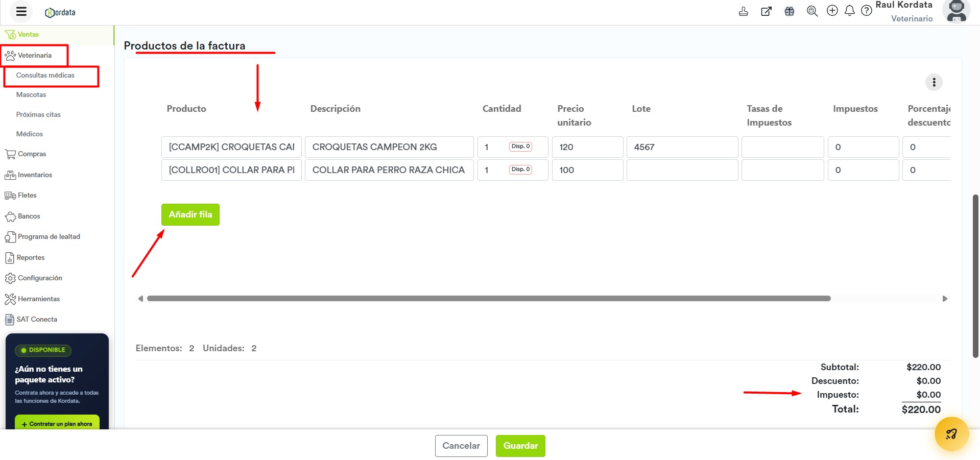Screen dimensions: 980x460
Task: Click Disp. 0 badge in COLLAR row
Action: click(x=520, y=170)
